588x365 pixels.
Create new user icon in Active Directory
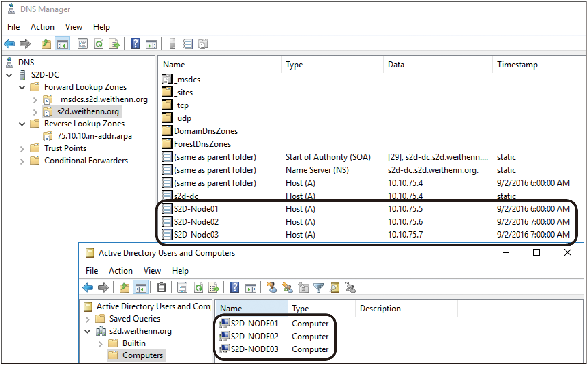(x=271, y=287)
